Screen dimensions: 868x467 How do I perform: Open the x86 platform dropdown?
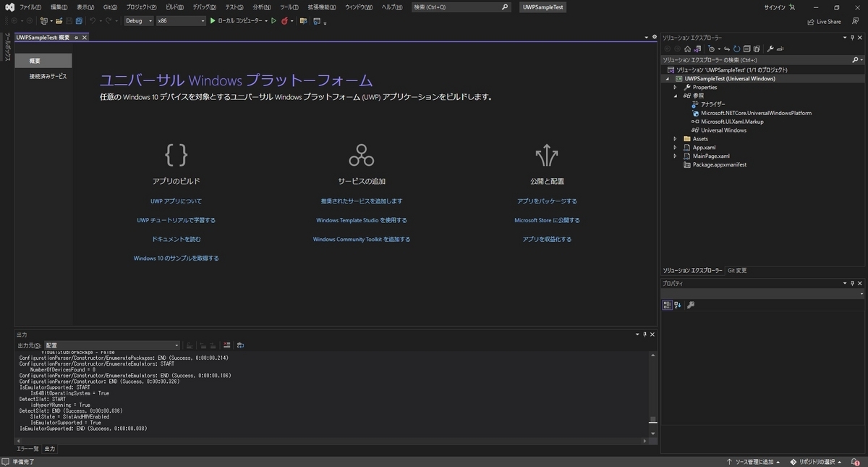[x=182, y=21]
